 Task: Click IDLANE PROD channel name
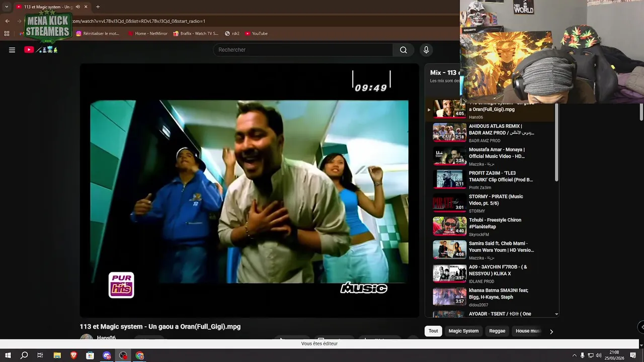pyautogui.click(x=481, y=282)
